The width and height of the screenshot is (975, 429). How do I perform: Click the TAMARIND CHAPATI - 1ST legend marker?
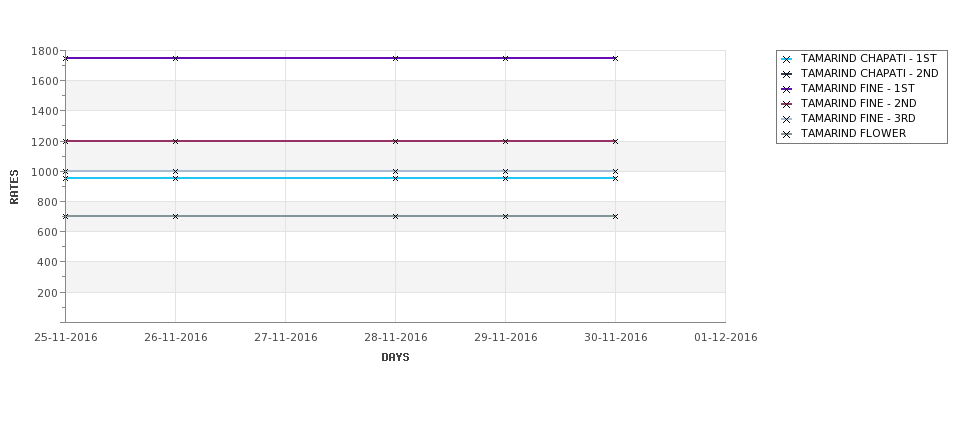(787, 59)
